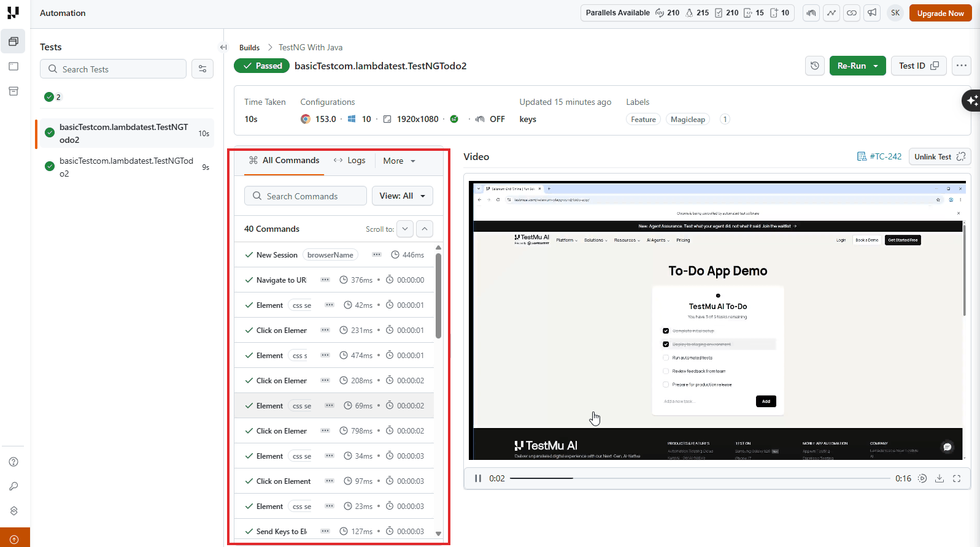Switch to the All Commands tab

coord(284,161)
